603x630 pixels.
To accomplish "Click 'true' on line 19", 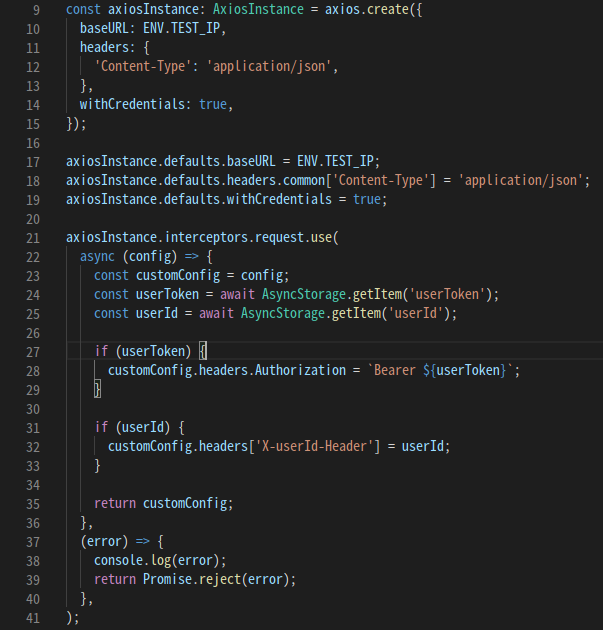I will 367,199.
